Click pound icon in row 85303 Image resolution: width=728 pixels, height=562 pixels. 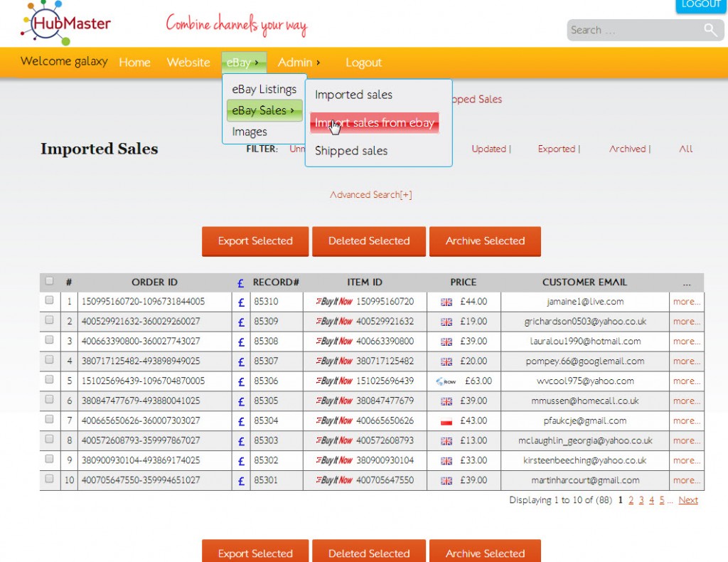pos(241,441)
